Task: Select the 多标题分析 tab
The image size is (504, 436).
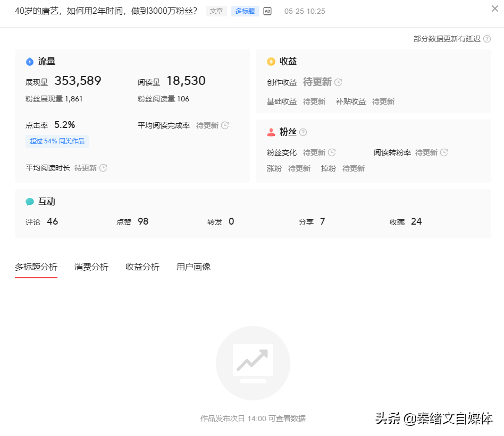Action: pos(36,267)
